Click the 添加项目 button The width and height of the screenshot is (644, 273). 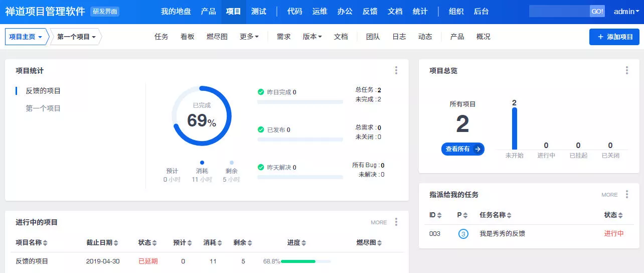tap(614, 37)
